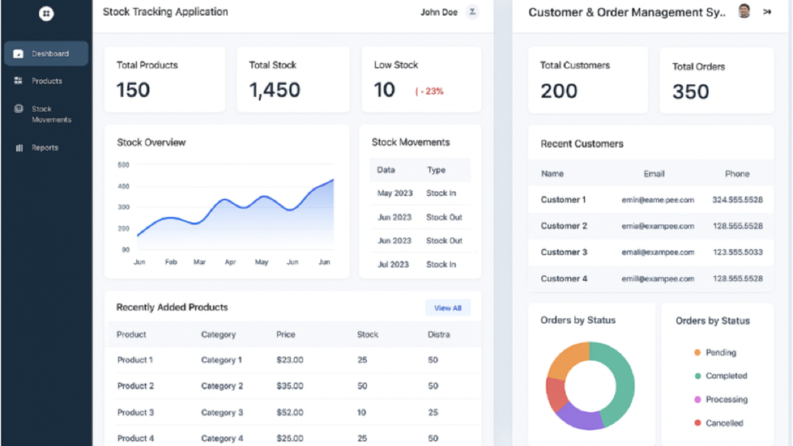The width and height of the screenshot is (793, 446).
Task: Click the app logo in sidebar
Action: click(x=46, y=13)
